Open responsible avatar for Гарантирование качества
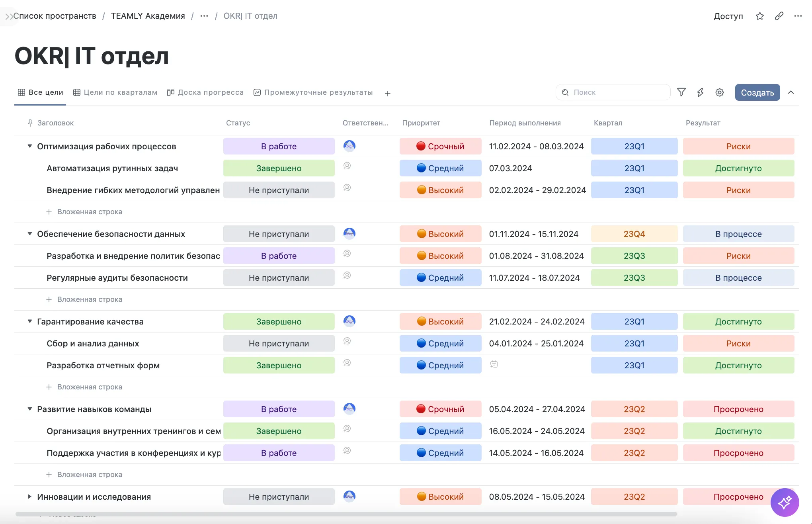The image size is (812, 524). (349, 321)
